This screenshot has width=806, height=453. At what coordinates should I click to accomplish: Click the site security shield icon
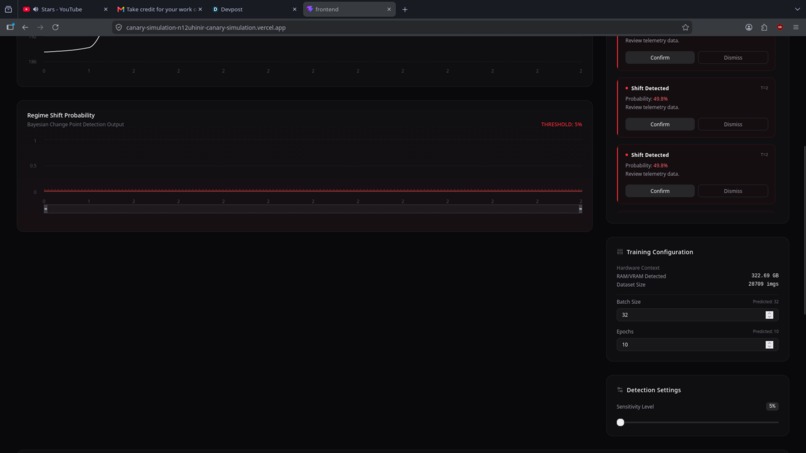click(x=119, y=27)
